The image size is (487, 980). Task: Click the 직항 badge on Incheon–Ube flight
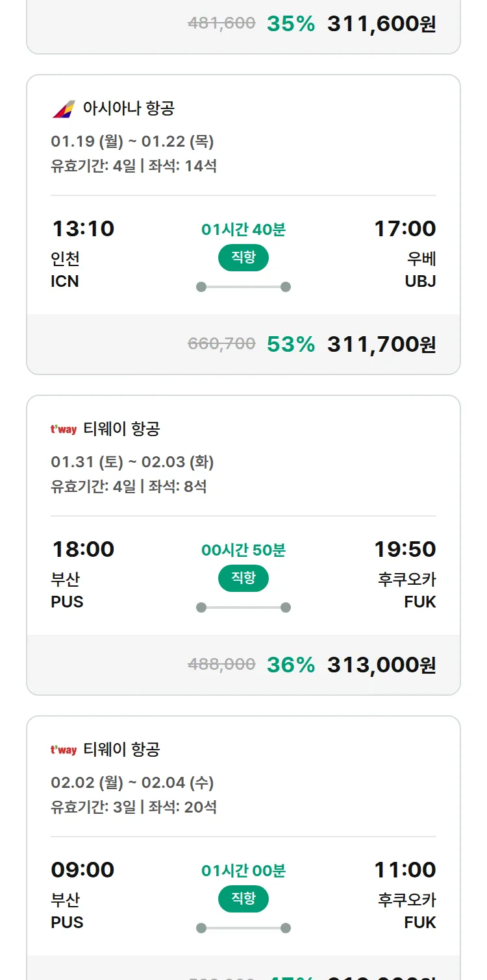[243, 258]
